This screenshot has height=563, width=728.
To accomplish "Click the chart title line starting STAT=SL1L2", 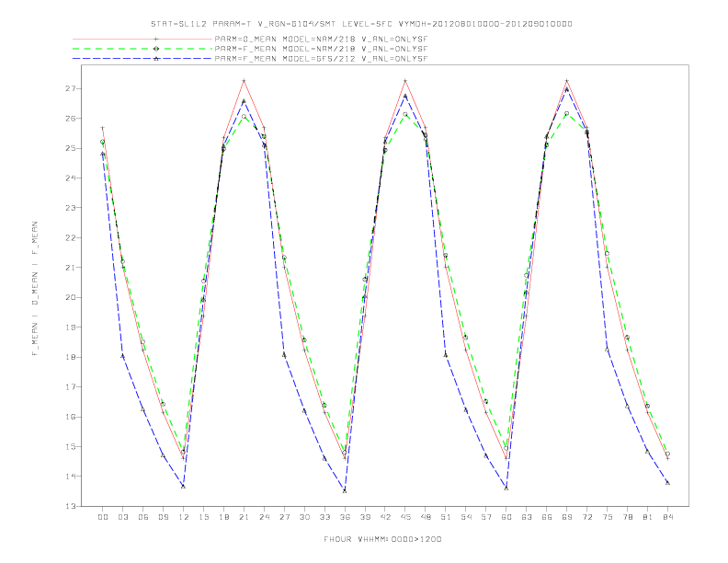I will point(361,24).
